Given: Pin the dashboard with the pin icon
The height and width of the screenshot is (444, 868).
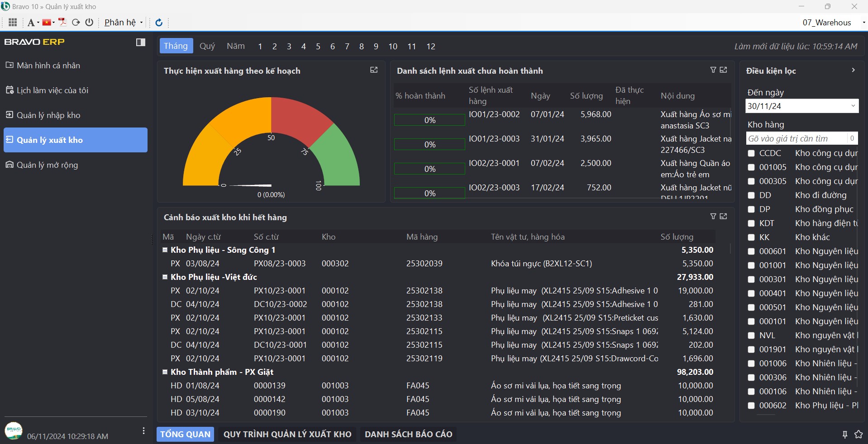Looking at the screenshot, I should [x=844, y=435].
